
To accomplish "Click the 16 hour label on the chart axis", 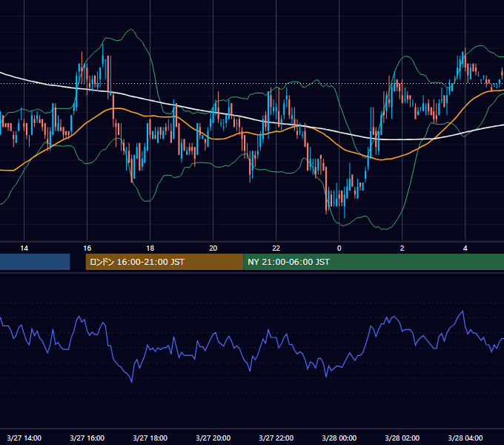I will (x=87, y=248).
